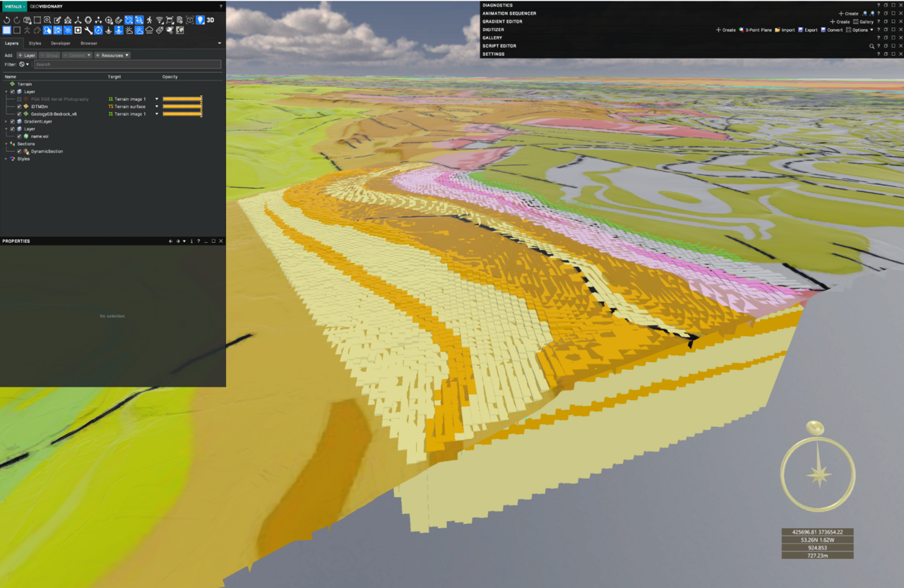Viewport: 904px width, 588px height.
Task: Enable PGA RGB Aerial Photography checkbox
Action: (19, 100)
